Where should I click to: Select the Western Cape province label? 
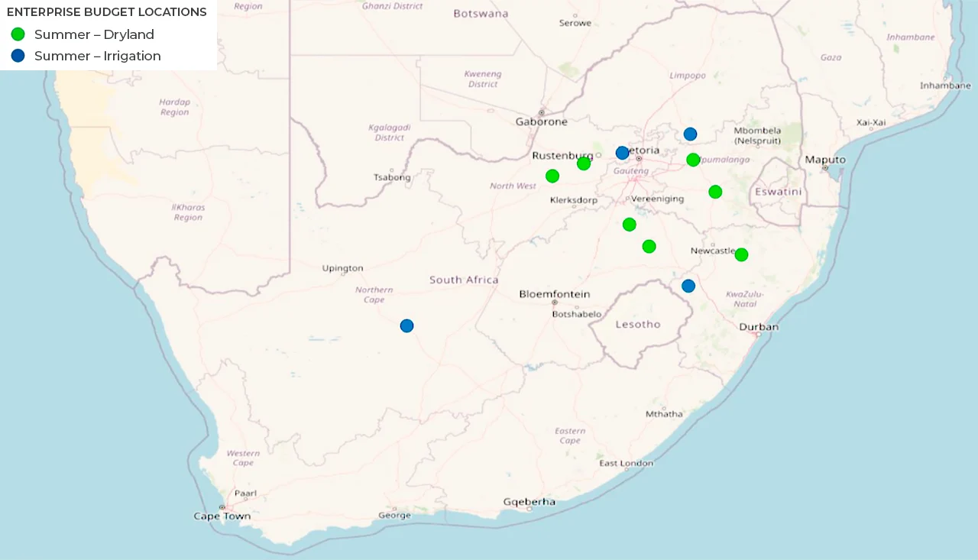pyautogui.click(x=243, y=458)
